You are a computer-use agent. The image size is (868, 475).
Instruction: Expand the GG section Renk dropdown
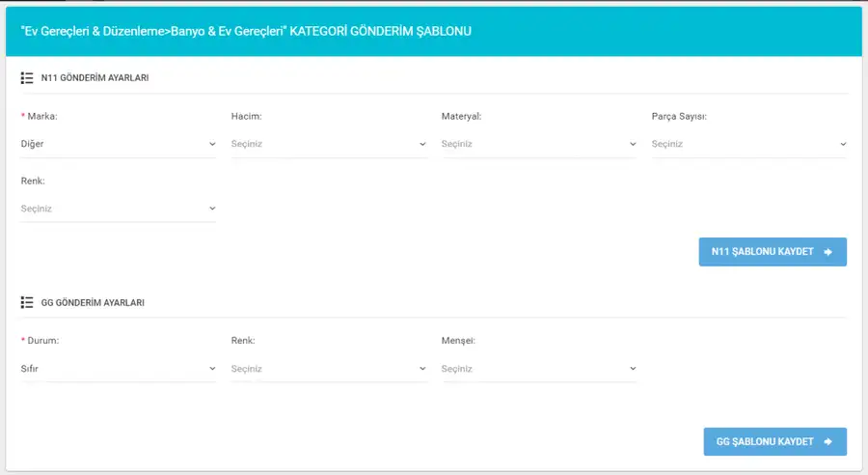328,369
